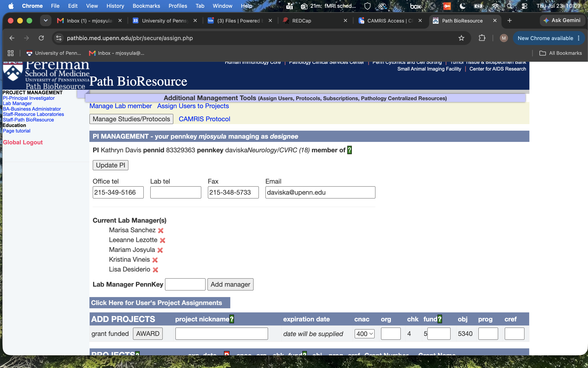Focus the empty Lab tel field
Viewport: 588px width, 368px height.
tap(176, 193)
